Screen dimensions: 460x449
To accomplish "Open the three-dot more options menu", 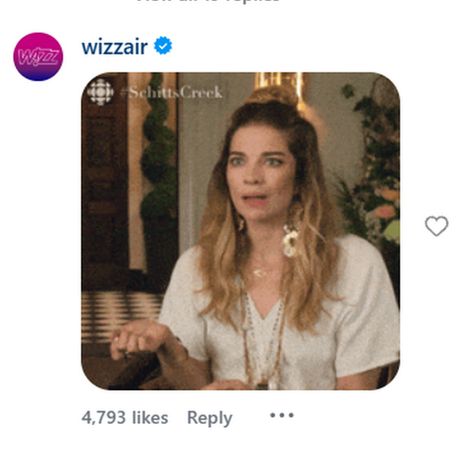I will click(x=282, y=415).
